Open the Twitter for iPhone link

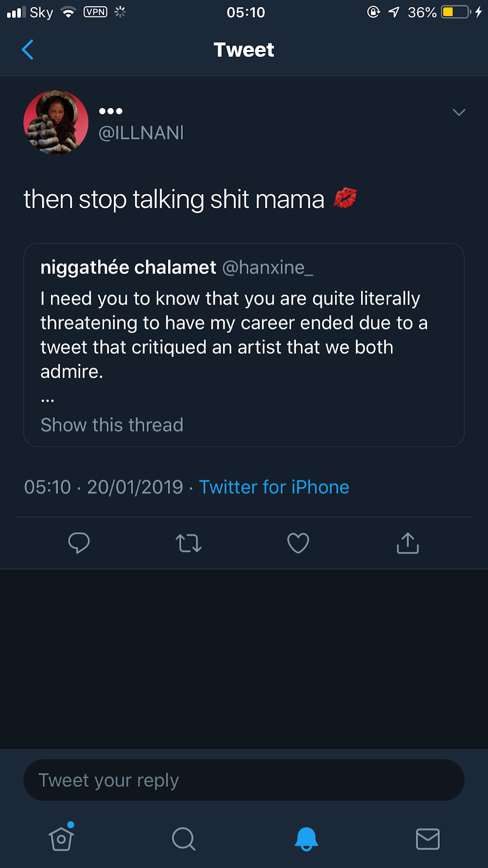274,487
